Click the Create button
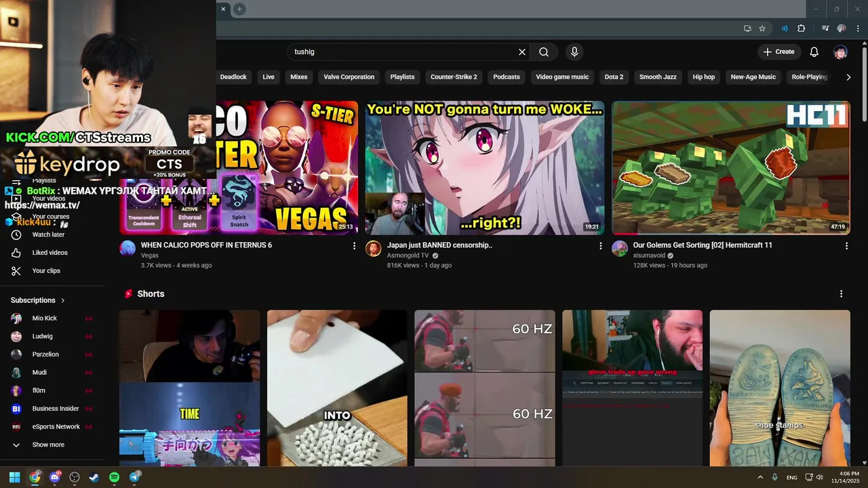868x488 pixels. pyautogui.click(x=779, y=52)
